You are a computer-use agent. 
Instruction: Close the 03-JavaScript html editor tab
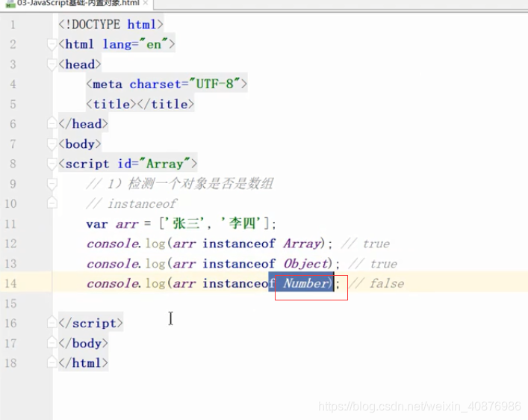coord(146,3)
